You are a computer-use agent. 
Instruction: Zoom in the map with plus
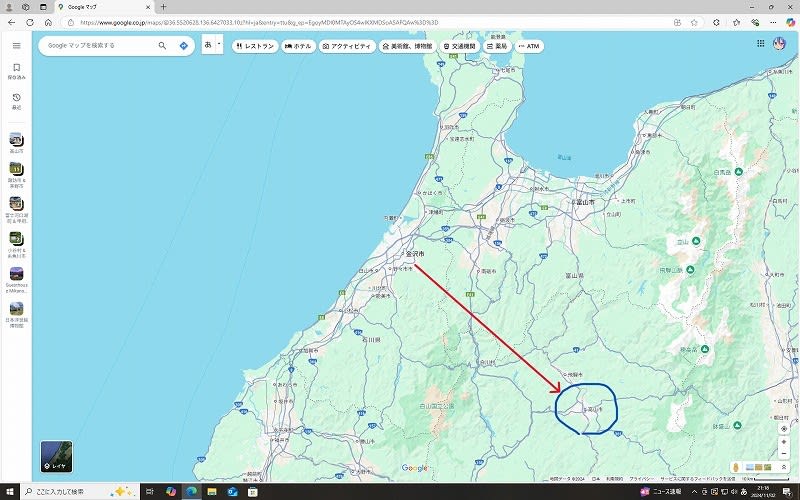[784, 442]
